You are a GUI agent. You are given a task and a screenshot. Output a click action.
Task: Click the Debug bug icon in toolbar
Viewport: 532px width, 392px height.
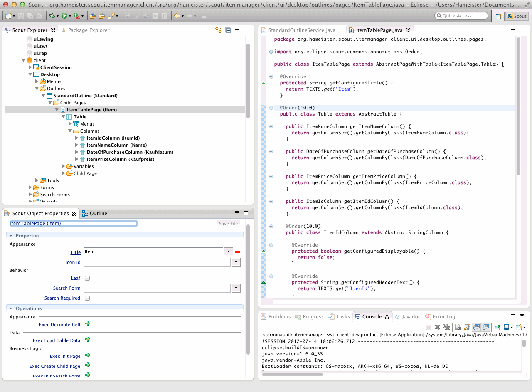pos(52,16)
